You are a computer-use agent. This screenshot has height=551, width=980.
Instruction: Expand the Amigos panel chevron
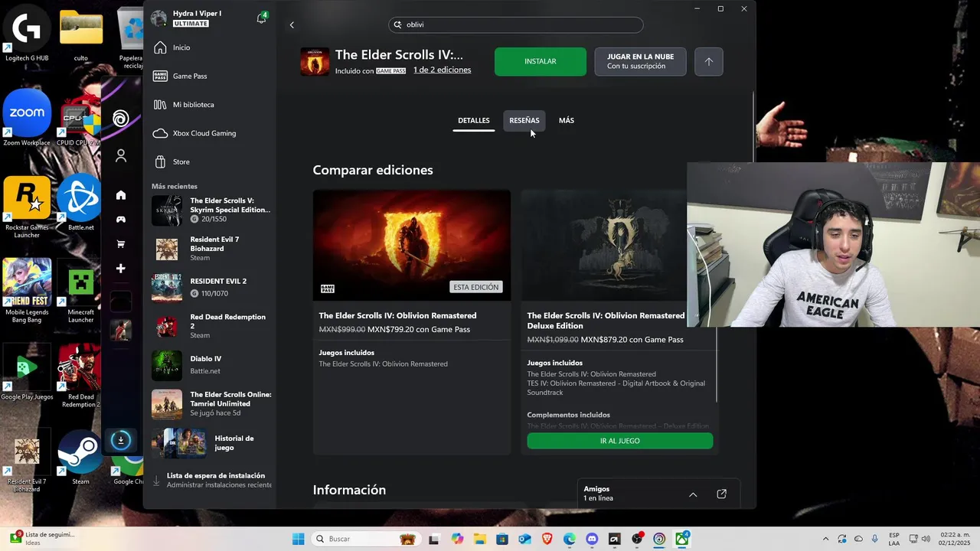693,494
